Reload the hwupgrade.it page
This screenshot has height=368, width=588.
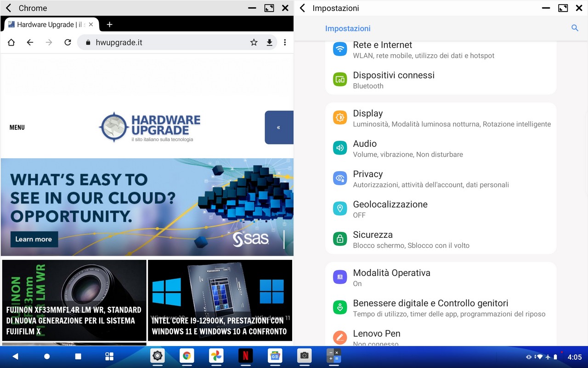coord(68,42)
